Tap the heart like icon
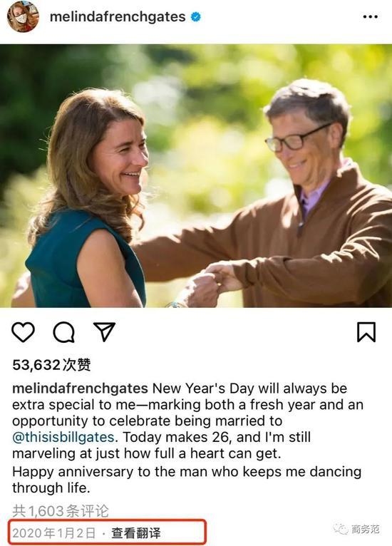The height and width of the screenshot is (546, 392). pyautogui.click(x=23, y=332)
